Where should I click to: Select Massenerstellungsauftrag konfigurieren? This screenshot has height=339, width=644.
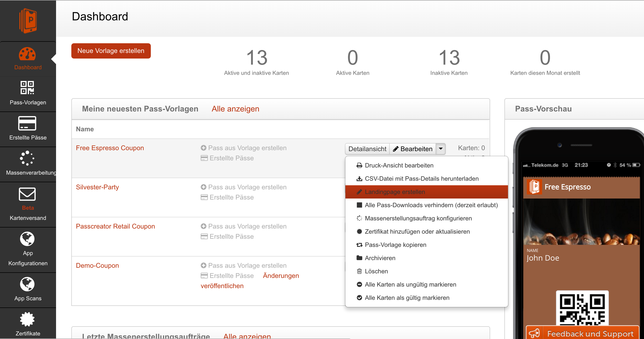coord(427,218)
